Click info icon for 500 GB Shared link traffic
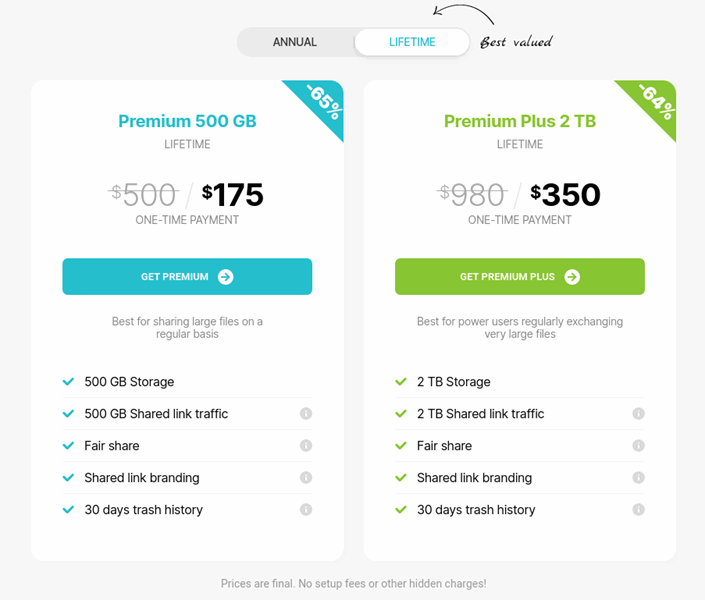 coord(306,414)
